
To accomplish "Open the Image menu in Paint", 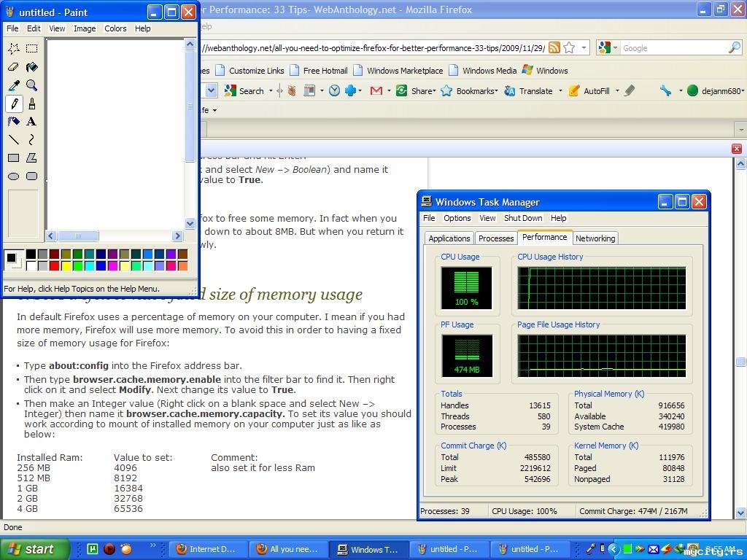I will tap(85, 28).
